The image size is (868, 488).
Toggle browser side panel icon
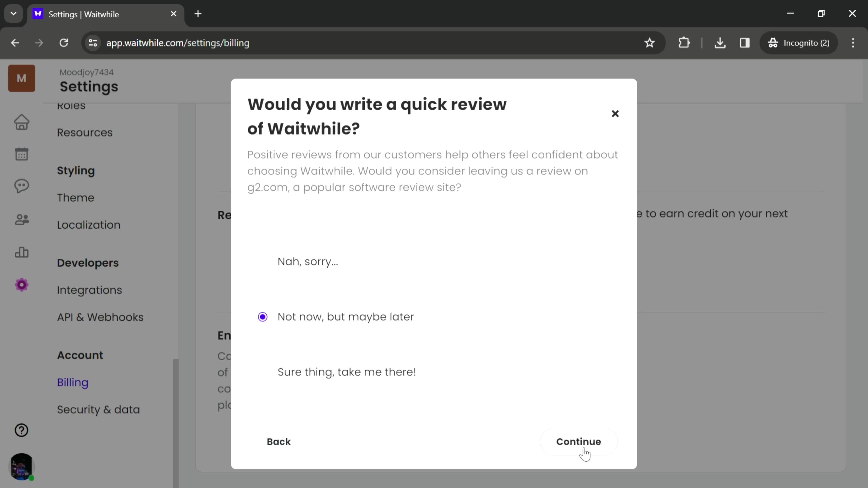click(745, 43)
